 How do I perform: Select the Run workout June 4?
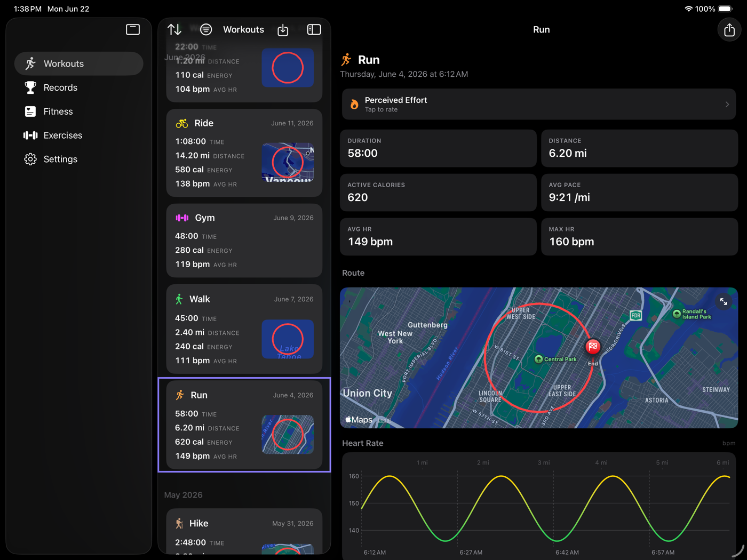click(244, 425)
